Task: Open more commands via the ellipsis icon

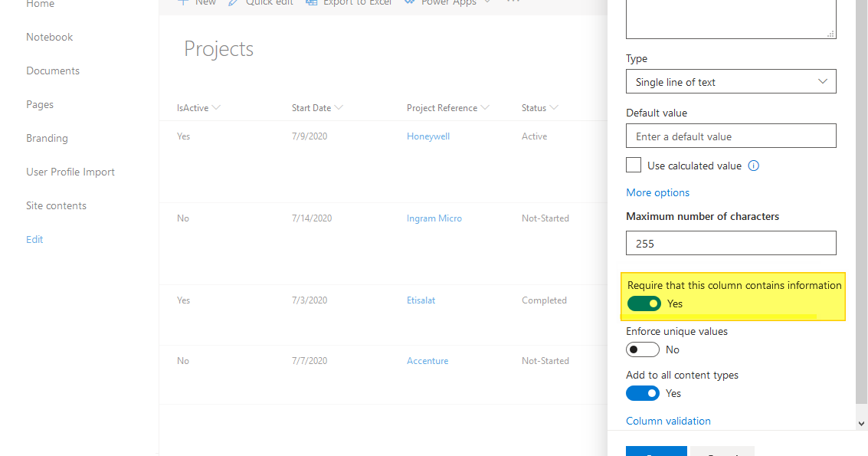Action: click(513, 3)
